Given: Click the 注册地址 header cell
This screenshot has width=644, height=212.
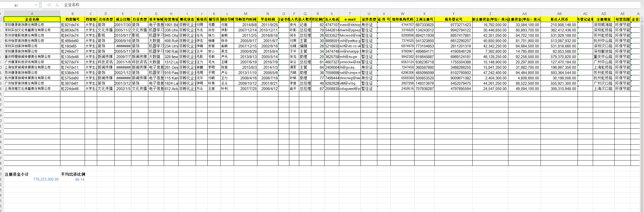Looking at the screenshot, I should point(604,19).
